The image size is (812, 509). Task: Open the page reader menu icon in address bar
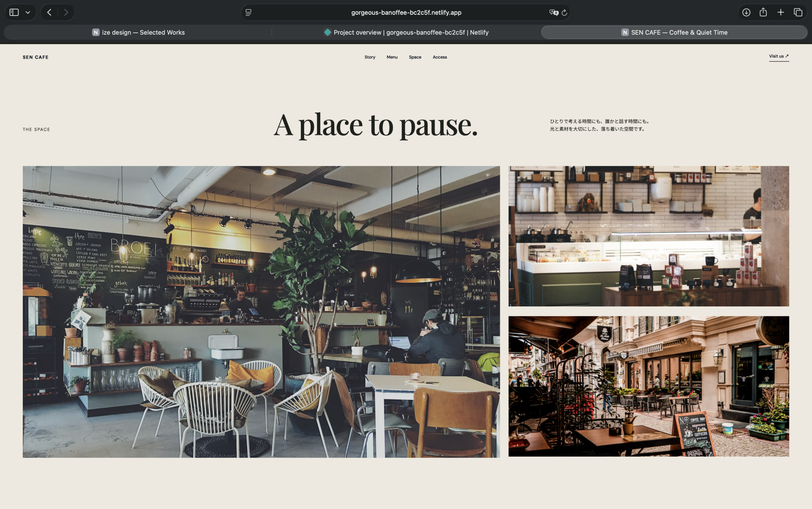point(248,12)
